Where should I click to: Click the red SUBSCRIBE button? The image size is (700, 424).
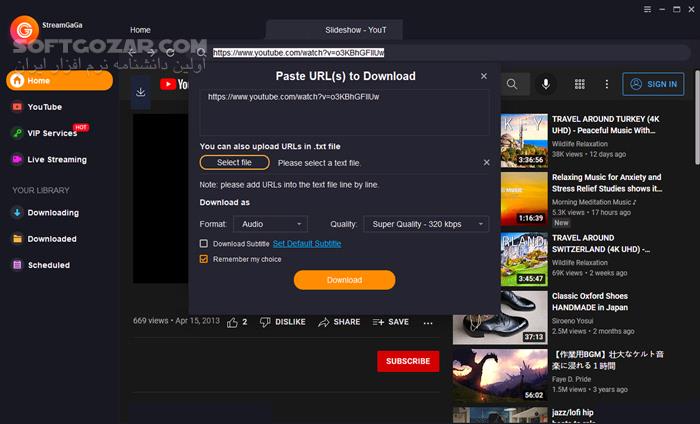click(x=408, y=361)
